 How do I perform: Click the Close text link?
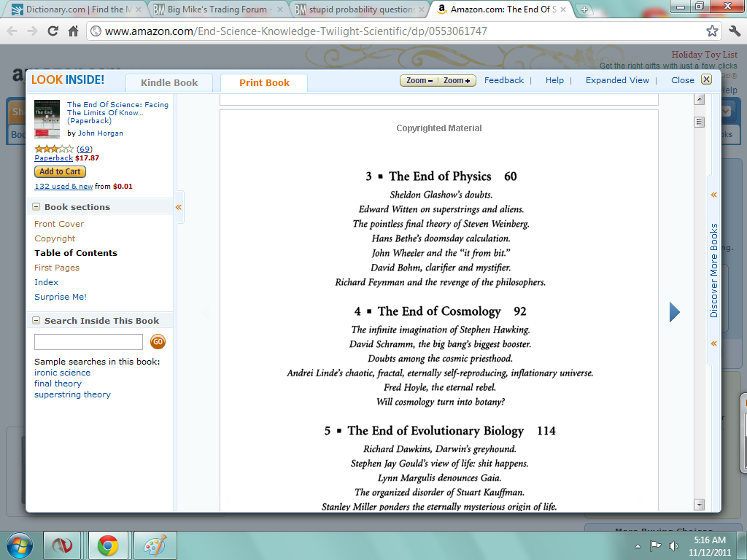click(682, 80)
